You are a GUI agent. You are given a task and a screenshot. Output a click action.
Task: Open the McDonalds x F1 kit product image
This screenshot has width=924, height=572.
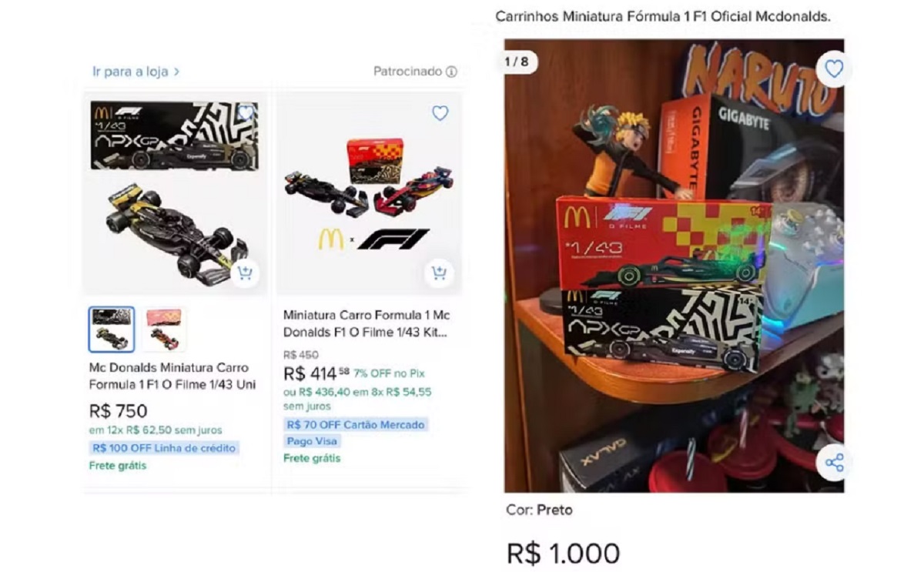[x=369, y=192]
